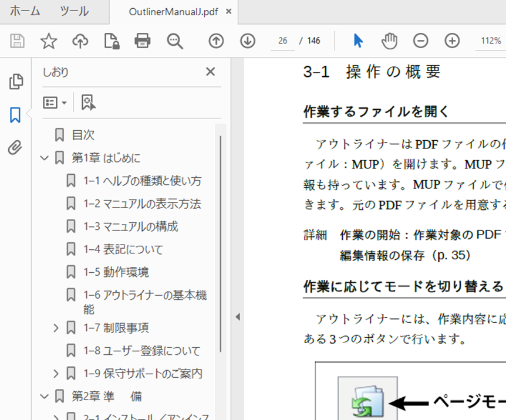
Task: Activate the arrow selection tool
Action: [358, 40]
